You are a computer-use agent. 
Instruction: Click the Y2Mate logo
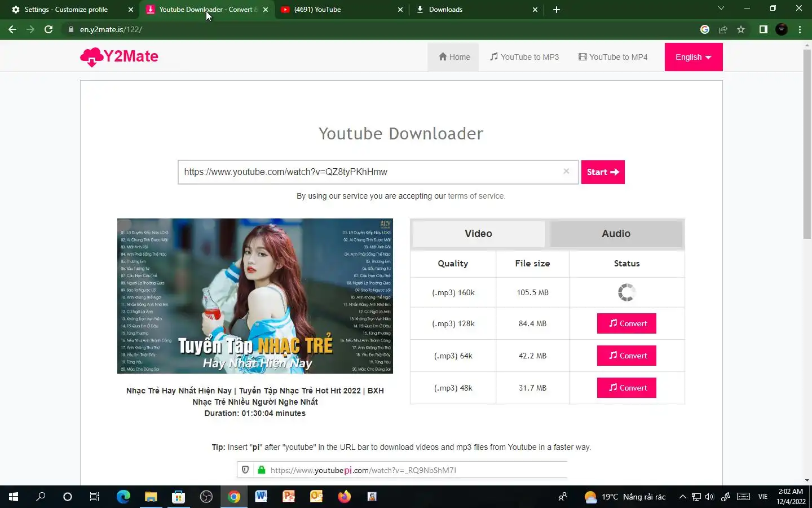[120, 56]
